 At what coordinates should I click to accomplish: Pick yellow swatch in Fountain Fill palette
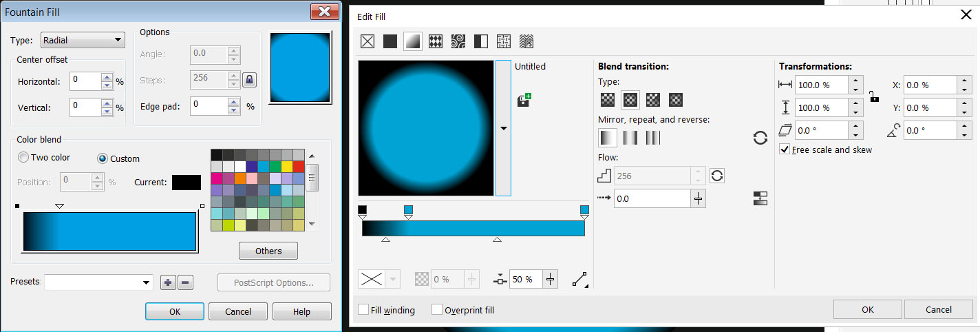(x=287, y=167)
